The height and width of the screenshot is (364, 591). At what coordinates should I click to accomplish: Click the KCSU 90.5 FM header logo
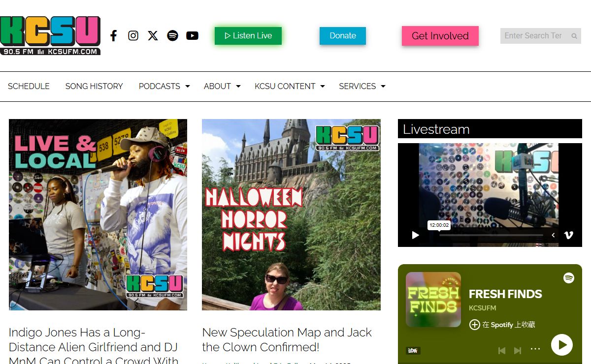pyautogui.click(x=50, y=35)
